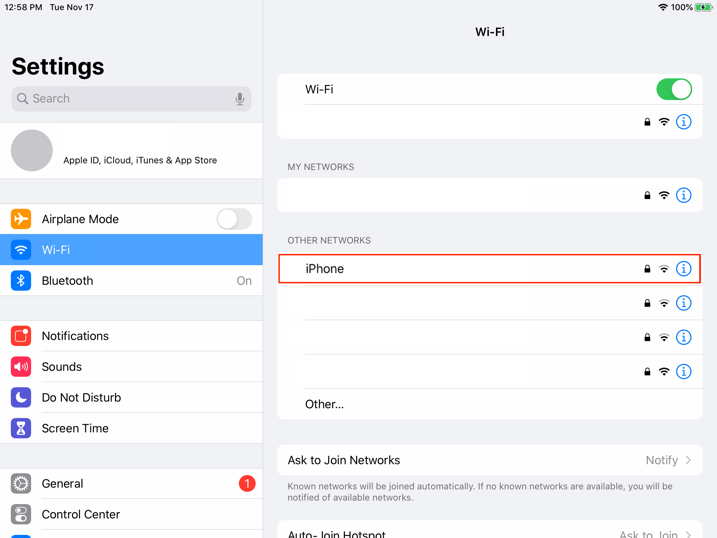The width and height of the screenshot is (717, 538).
Task: Click the Search settings field
Action: tap(131, 99)
